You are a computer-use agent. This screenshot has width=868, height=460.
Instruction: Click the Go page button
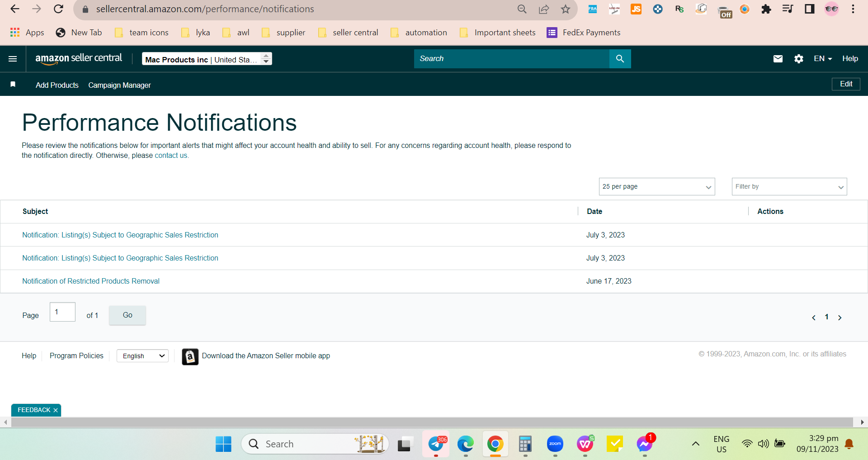(x=127, y=315)
